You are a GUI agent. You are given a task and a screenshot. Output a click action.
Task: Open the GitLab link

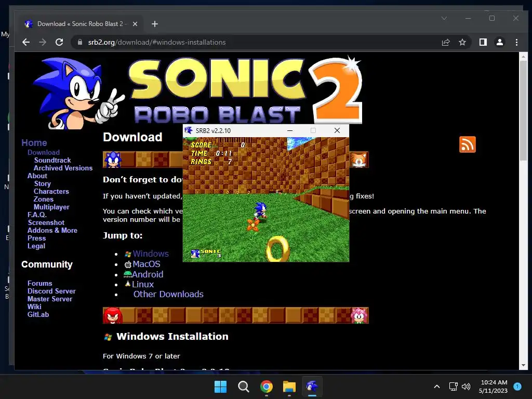point(38,314)
